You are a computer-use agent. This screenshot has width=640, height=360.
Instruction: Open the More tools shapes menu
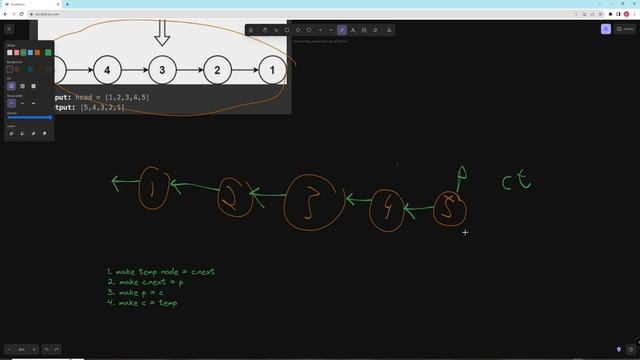[389, 30]
